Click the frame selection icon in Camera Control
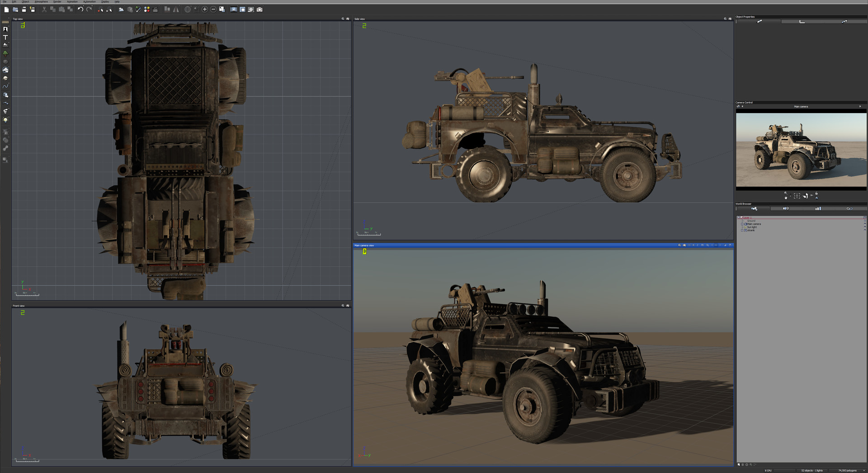Image resolution: width=868 pixels, height=473 pixels. 797,196
